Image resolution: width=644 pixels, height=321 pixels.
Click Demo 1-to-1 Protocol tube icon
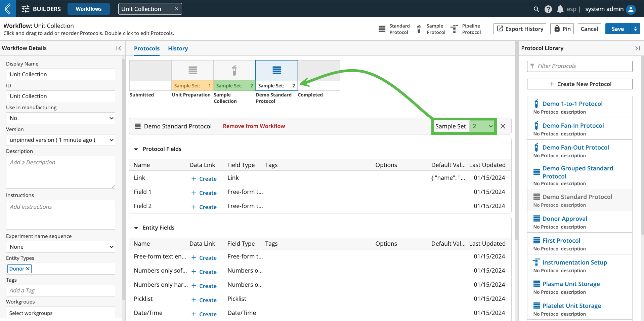click(x=536, y=104)
